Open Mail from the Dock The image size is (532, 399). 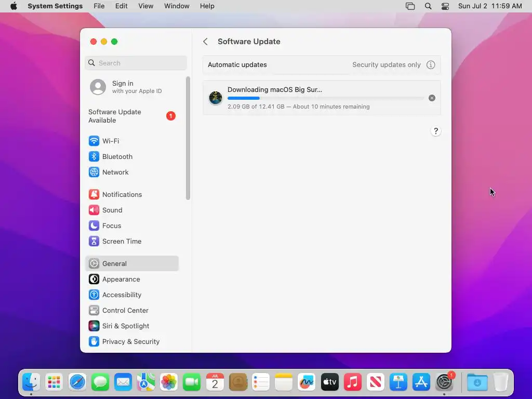point(123,382)
